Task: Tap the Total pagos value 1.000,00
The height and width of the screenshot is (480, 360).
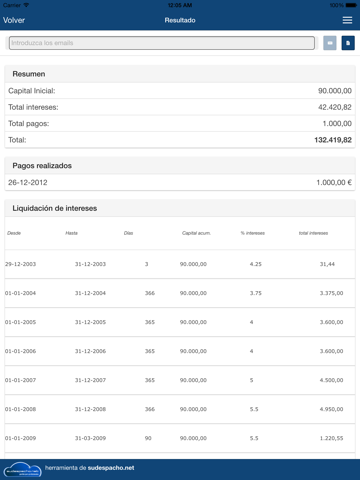Action: pos(337,123)
